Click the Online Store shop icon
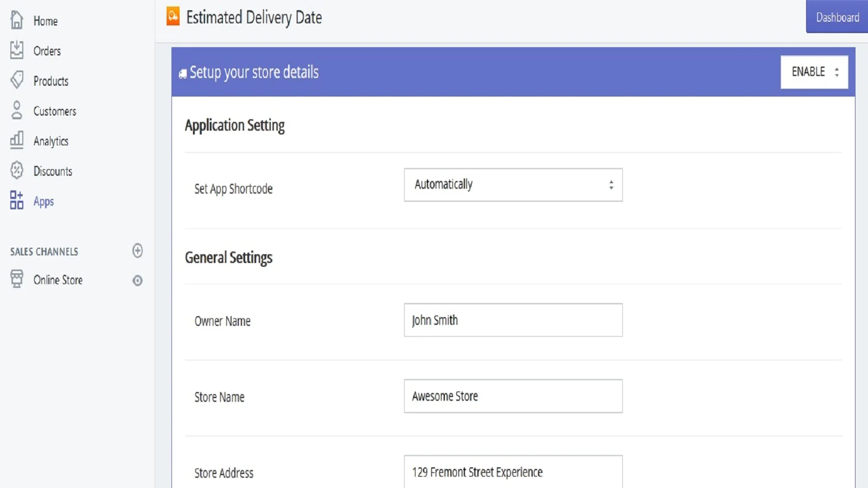Image resolution: width=868 pixels, height=488 pixels. 17,279
